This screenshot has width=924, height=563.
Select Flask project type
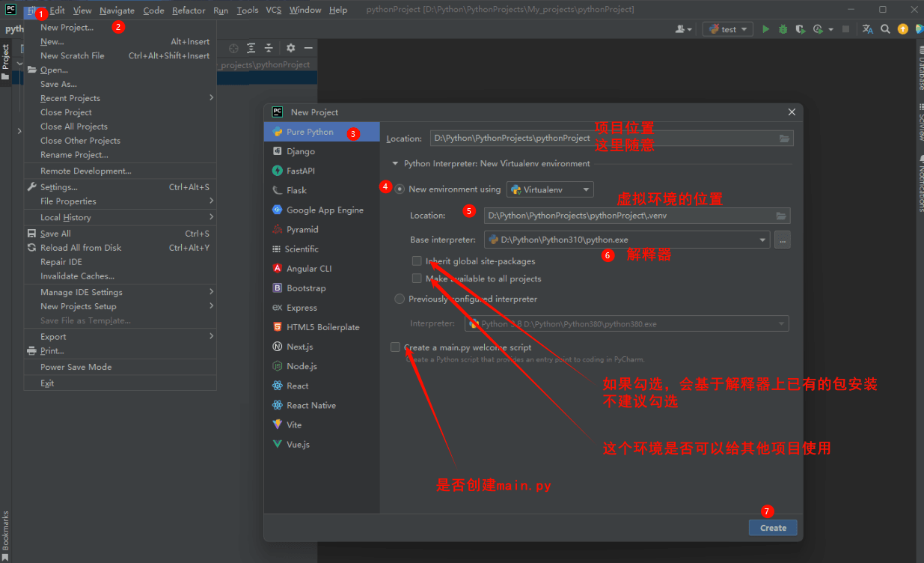coord(322,190)
